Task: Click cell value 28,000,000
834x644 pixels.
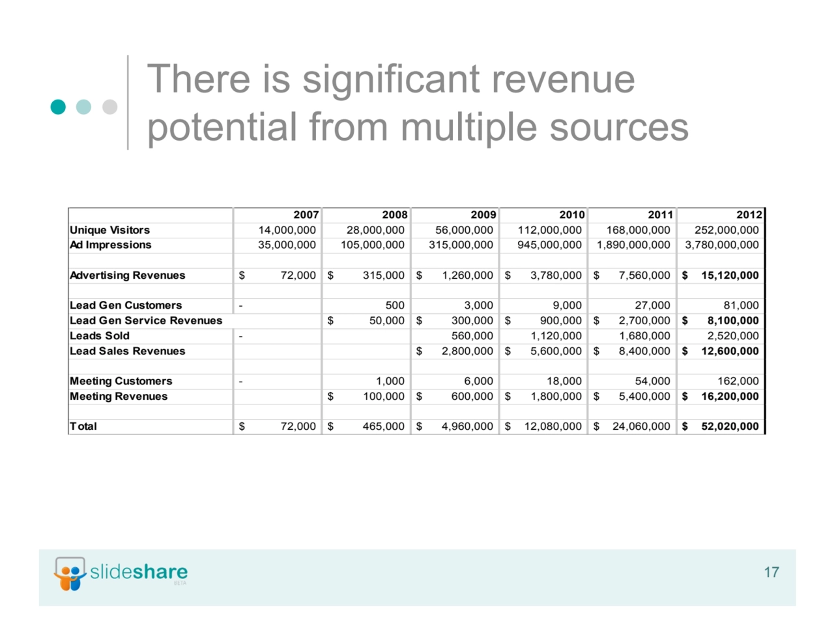Action: pos(375,230)
